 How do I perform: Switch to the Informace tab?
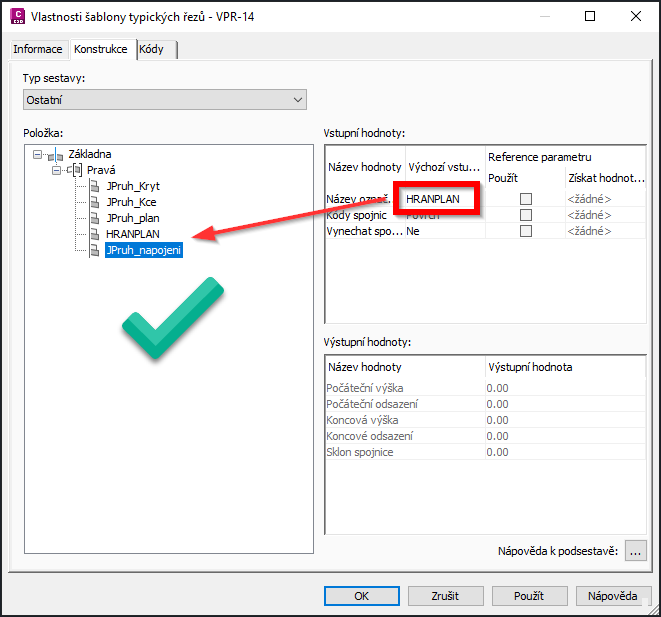[x=38, y=49]
